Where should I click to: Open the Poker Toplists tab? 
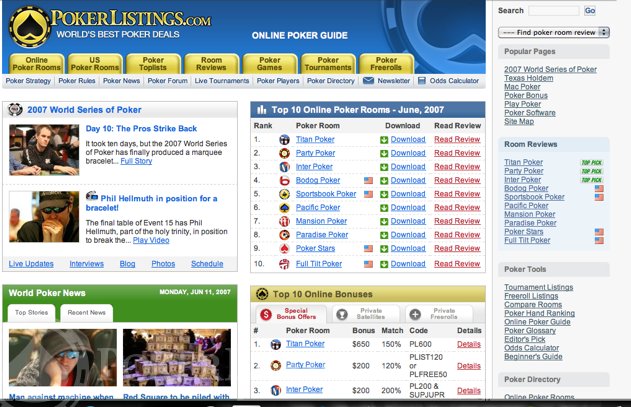[153, 64]
